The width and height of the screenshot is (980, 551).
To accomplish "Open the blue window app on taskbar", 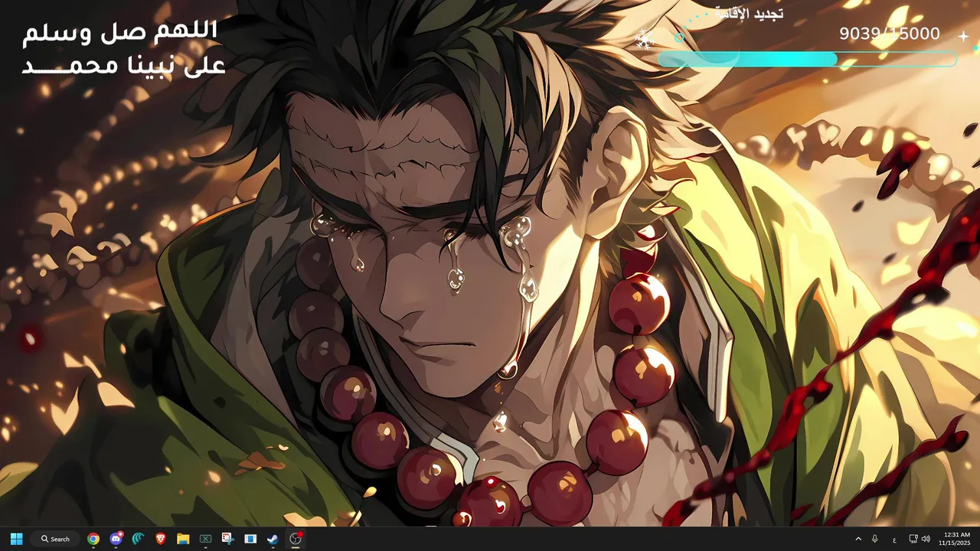I will [250, 539].
